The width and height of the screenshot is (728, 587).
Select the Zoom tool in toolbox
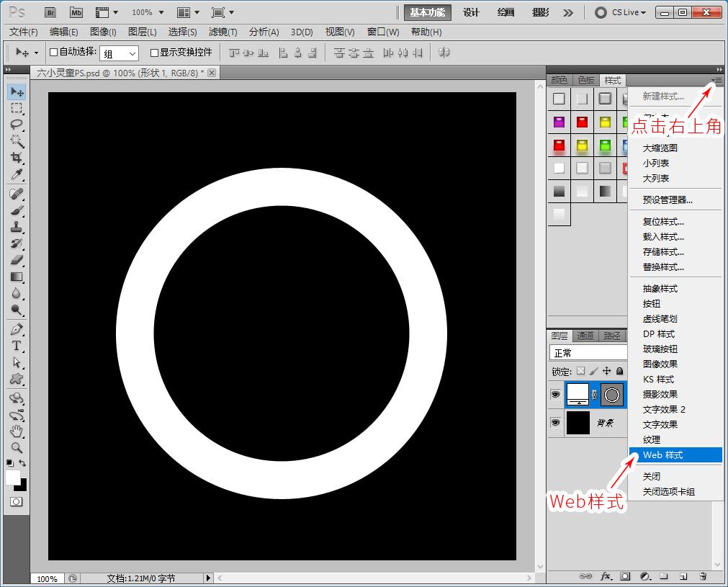coord(17,447)
